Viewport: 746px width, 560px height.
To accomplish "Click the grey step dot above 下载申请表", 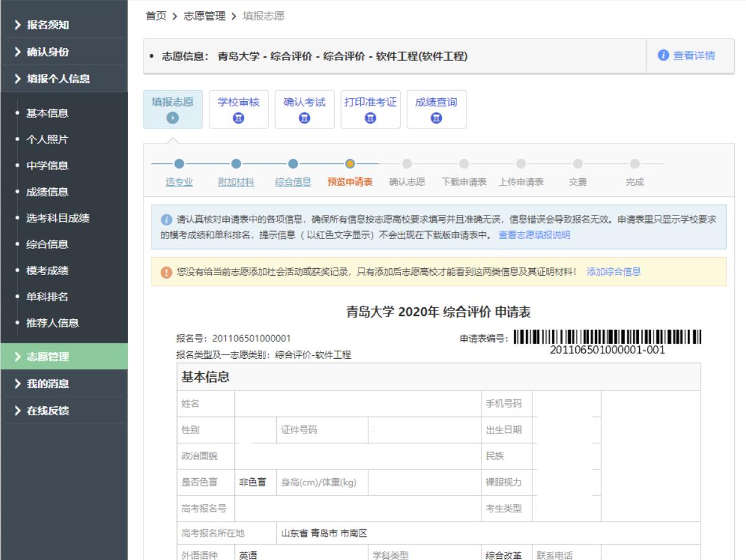I will pos(464,164).
